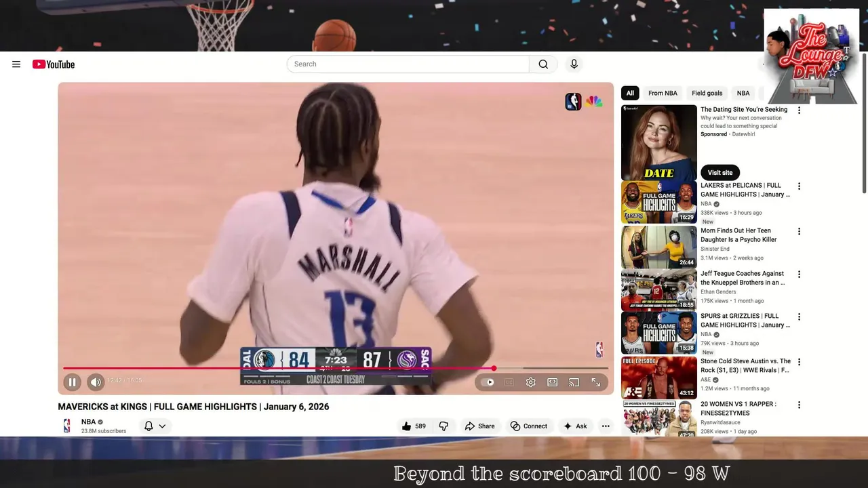Open more actions ellipsis under video
The width and height of the screenshot is (868, 488).
click(606, 426)
